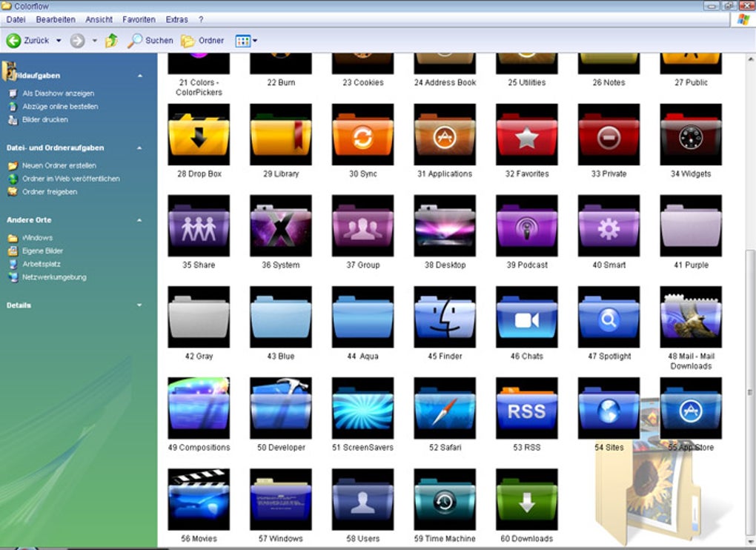
Task: Open the Arbeitsplatz location link
Action: coord(42,264)
